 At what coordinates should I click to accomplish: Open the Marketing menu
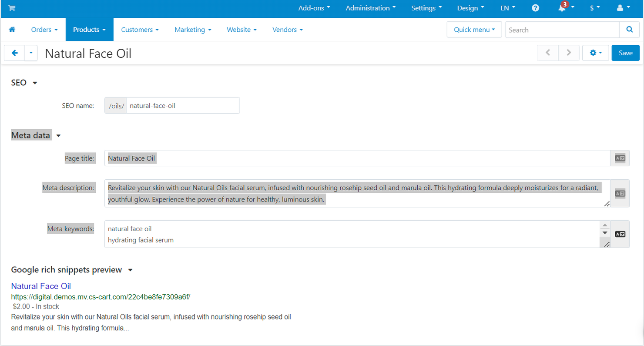(x=193, y=30)
